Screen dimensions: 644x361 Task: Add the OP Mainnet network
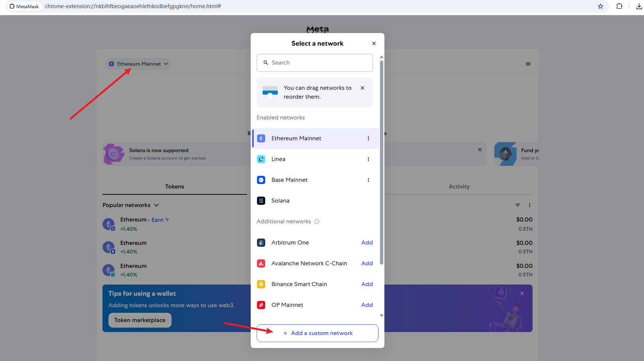[367, 305]
